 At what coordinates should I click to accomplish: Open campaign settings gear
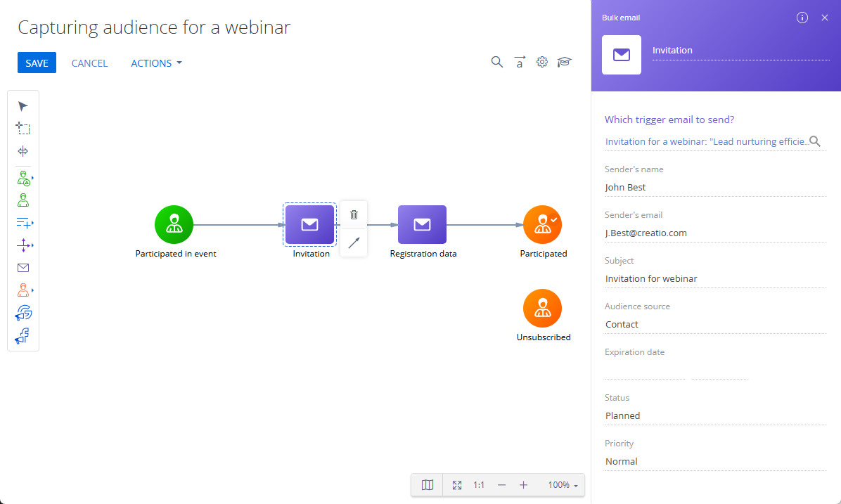click(541, 62)
